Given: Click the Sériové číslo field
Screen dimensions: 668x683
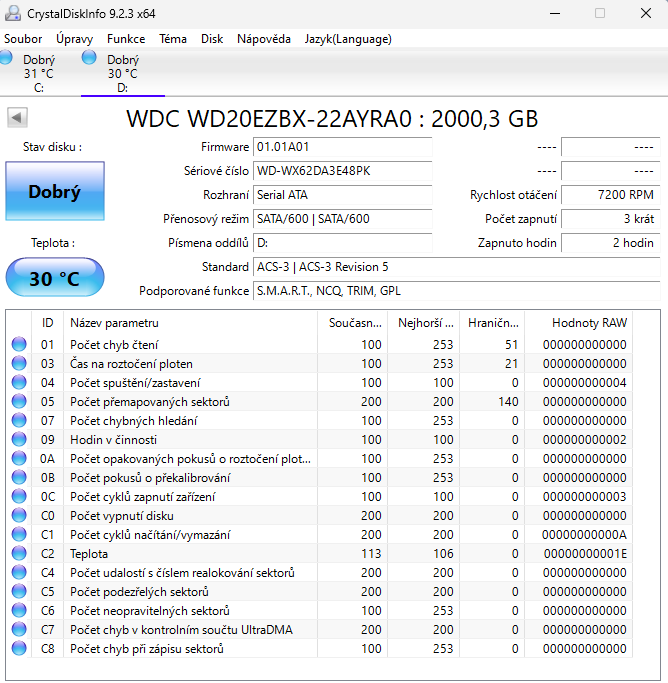Looking at the screenshot, I should point(343,171).
